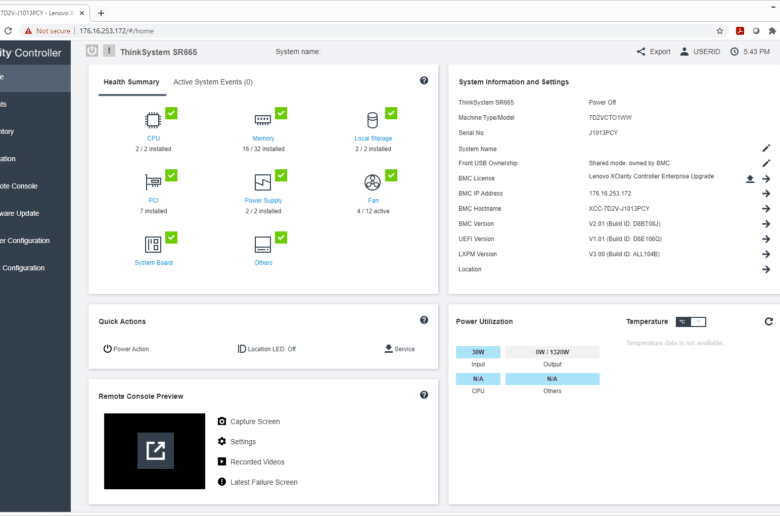Open Recorded Videos
The height and width of the screenshot is (516, 780).
(251, 462)
